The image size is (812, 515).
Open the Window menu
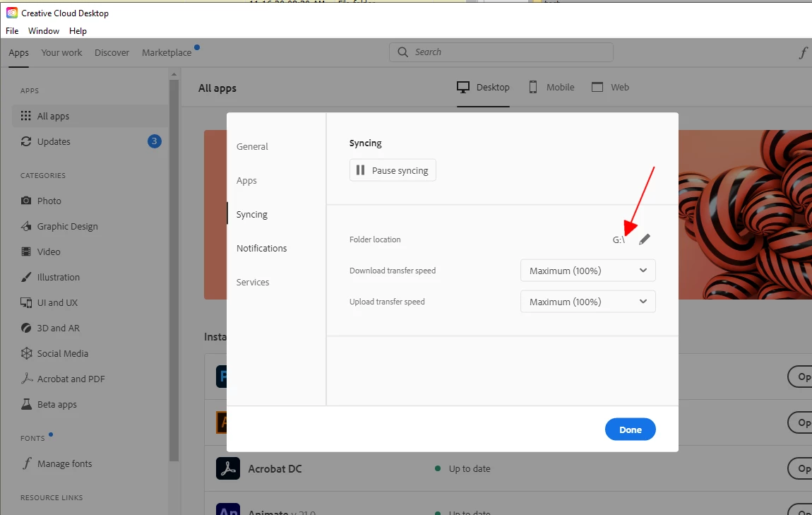pos(44,31)
